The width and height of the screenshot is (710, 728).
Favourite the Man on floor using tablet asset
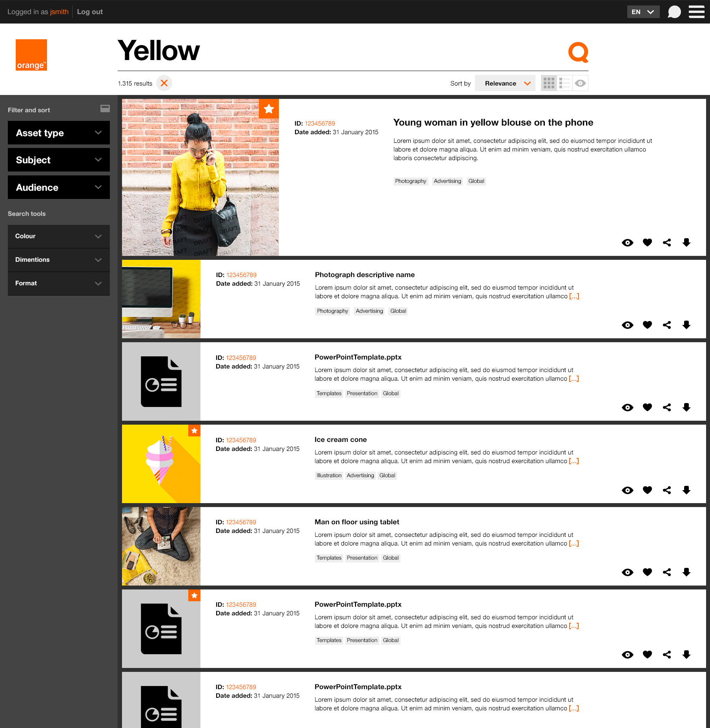(647, 572)
